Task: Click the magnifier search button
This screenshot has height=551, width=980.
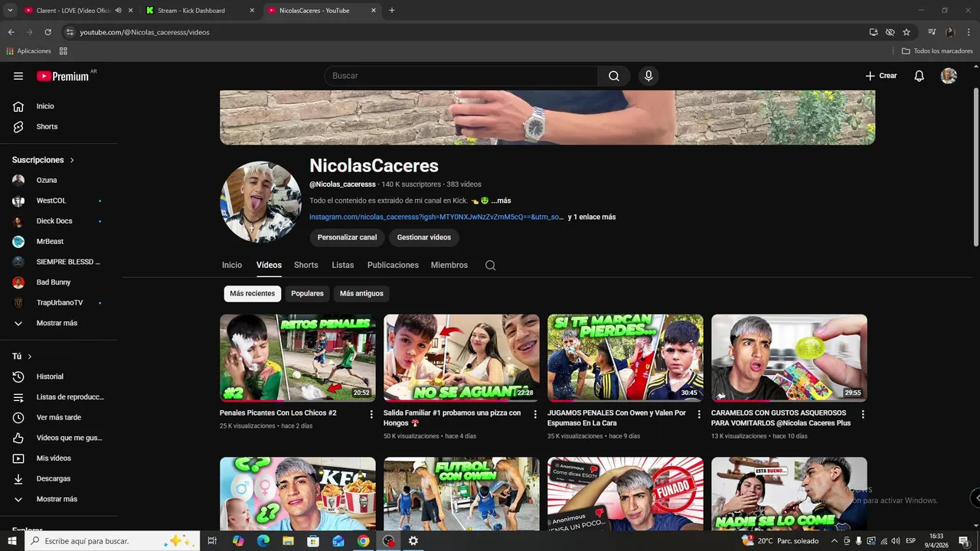Action: [614, 76]
